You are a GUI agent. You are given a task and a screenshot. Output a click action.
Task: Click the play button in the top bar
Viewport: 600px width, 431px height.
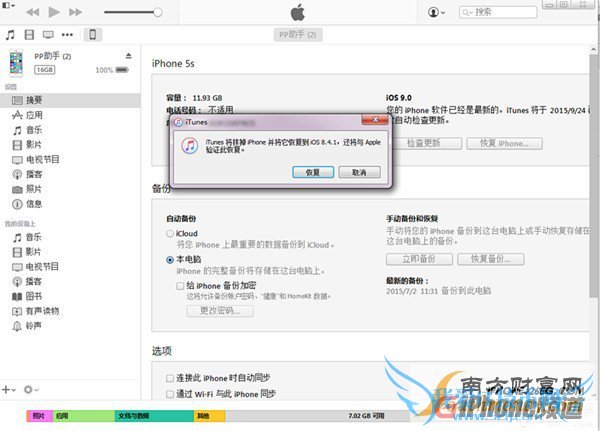click(54, 12)
